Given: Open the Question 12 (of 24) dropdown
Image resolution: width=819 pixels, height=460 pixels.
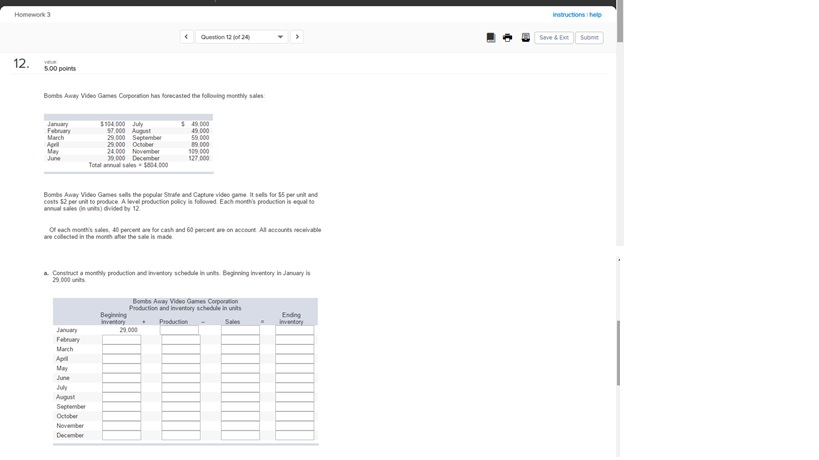Looking at the screenshot, I should (241, 37).
